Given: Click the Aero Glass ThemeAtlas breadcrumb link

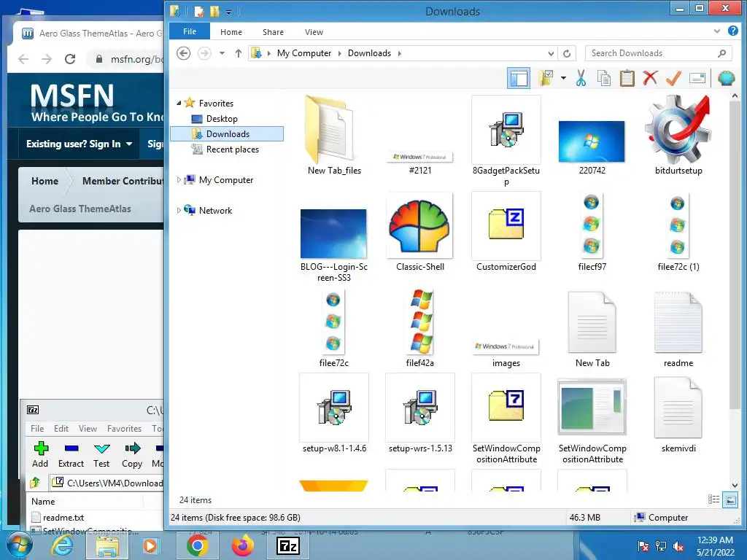Looking at the screenshot, I should tap(80, 209).
